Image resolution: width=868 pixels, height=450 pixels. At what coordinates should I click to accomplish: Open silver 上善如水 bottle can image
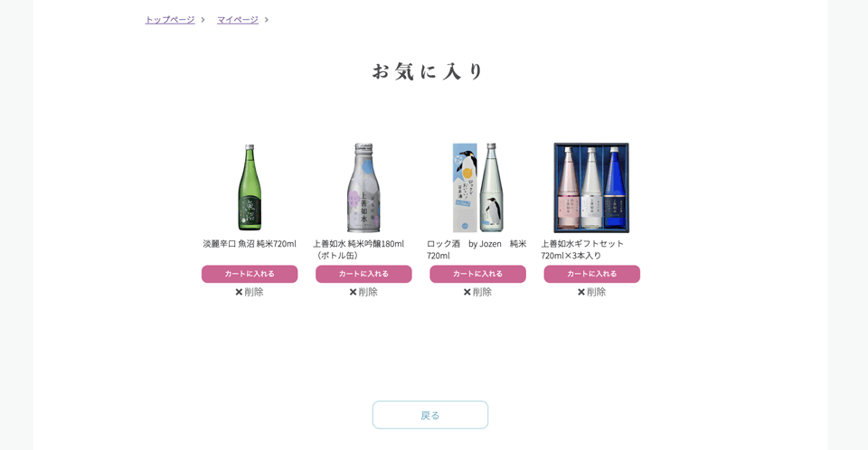pyautogui.click(x=363, y=188)
